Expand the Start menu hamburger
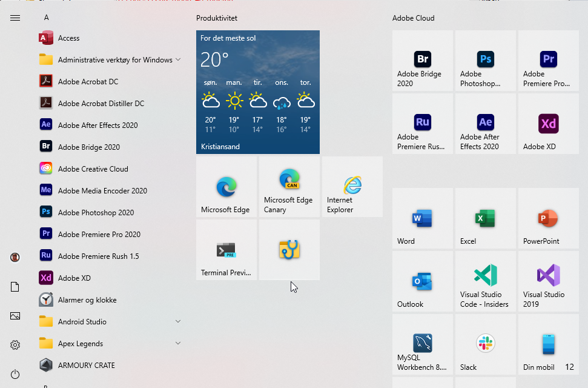 pyautogui.click(x=15, y=18)
